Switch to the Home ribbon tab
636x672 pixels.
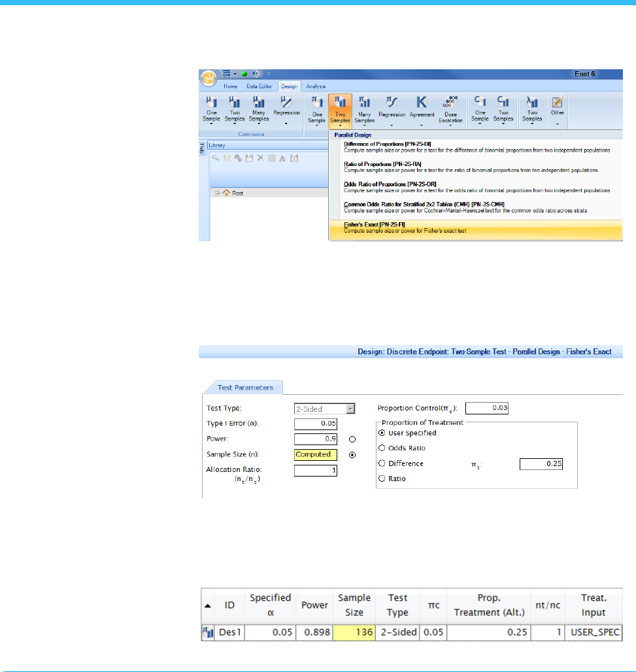pyautogui.click(x=230, y=86)
